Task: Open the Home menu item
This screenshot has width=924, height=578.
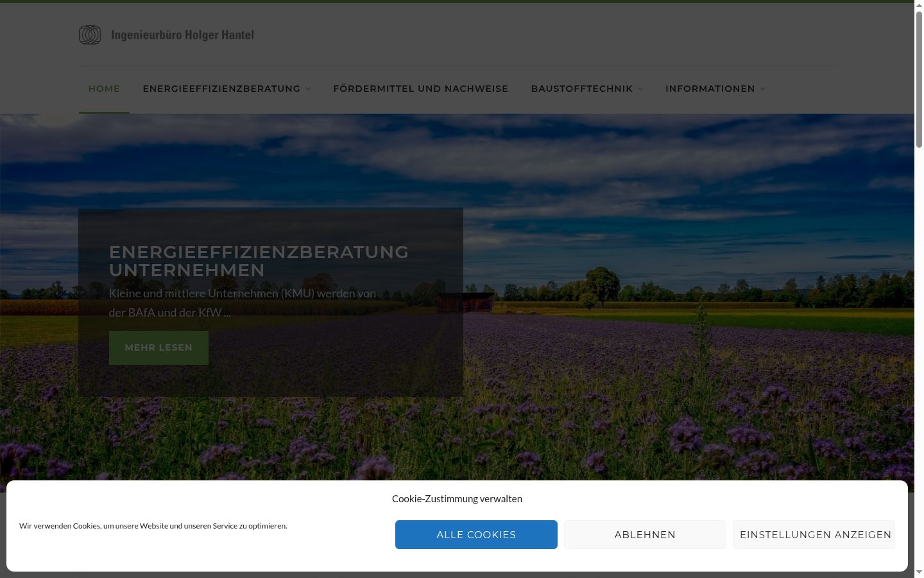Action: [104, 89]
